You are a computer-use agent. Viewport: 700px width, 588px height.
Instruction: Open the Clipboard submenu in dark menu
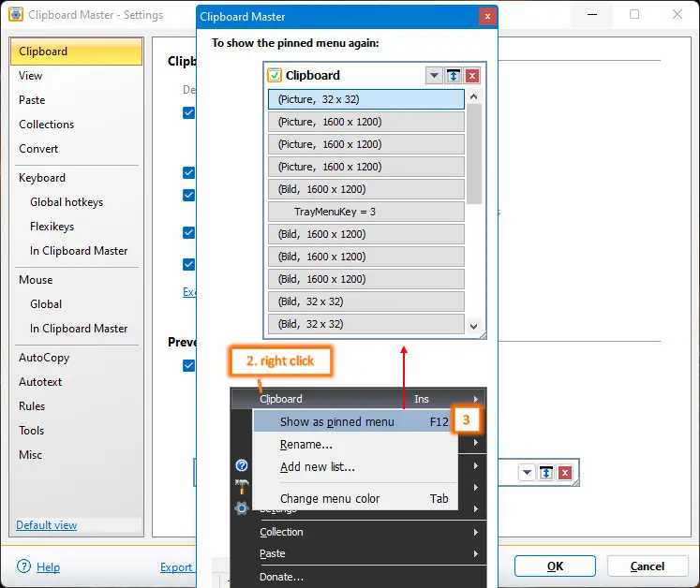click(359, 399)
